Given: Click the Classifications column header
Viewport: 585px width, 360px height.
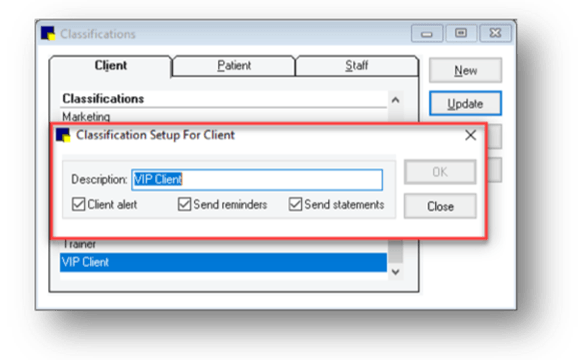Looking at the screenshot, I should [x=223, y=99].
